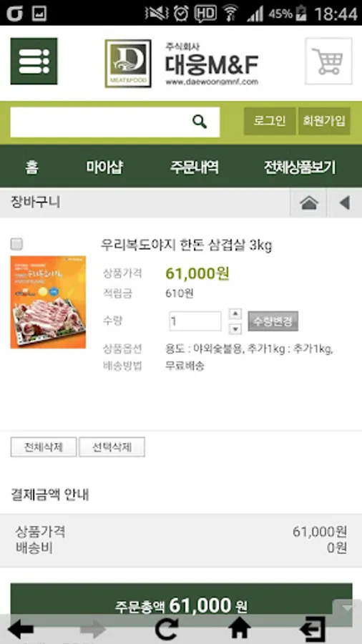The width and height of the screenshot is (362, 644).
Task: Tap the browser back arrow
Action: [21, 629]
